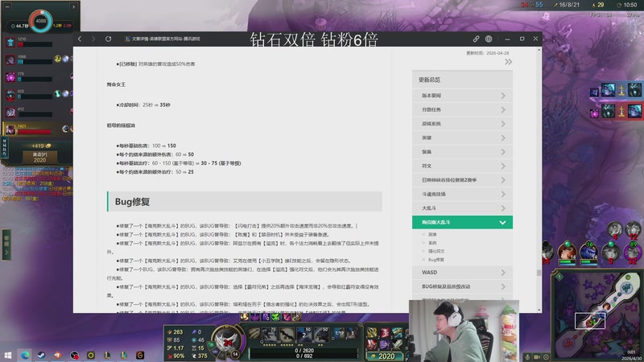
Task: Click the streamer webcam overlay
Action: (464, 331)
